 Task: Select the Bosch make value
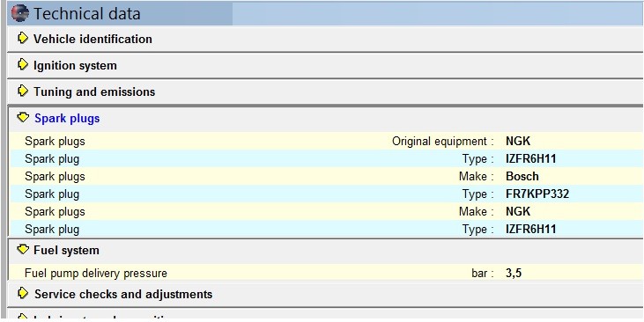pos(522,176)
